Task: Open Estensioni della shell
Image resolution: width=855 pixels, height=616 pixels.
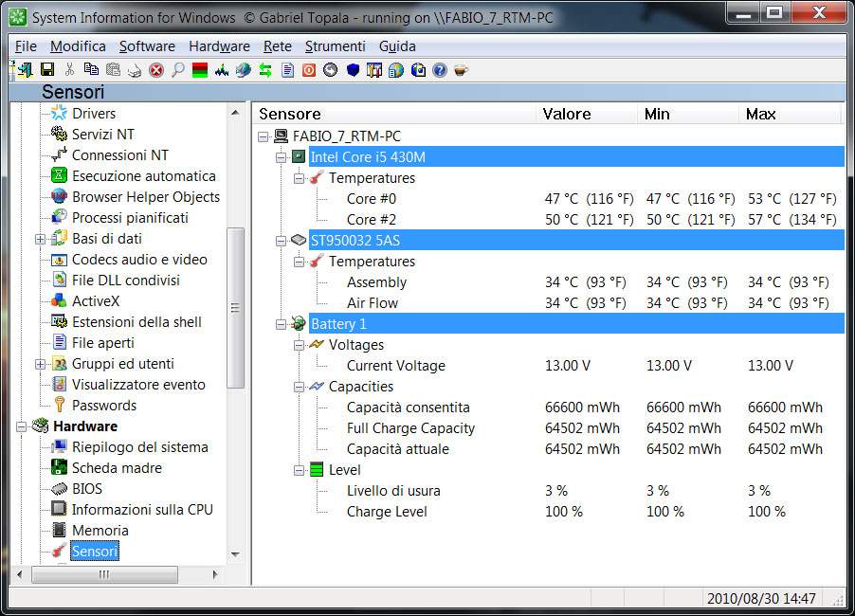Action: [x=136, y=322]
